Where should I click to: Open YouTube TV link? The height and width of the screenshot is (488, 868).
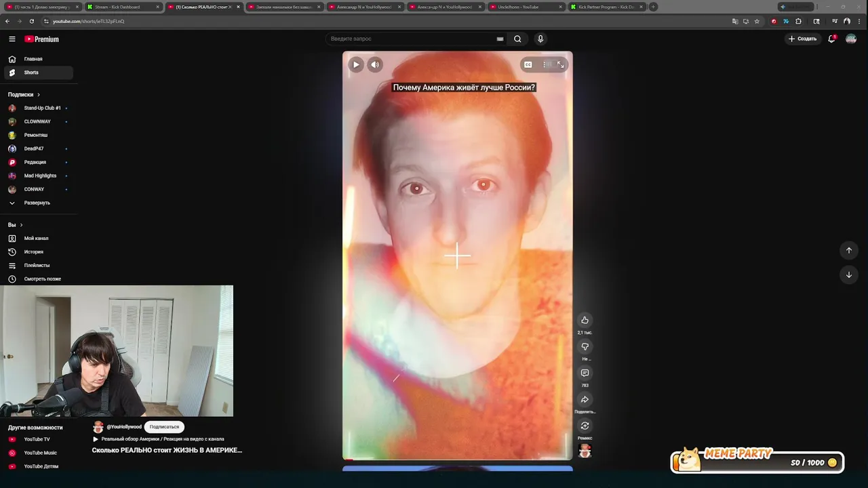38,439
